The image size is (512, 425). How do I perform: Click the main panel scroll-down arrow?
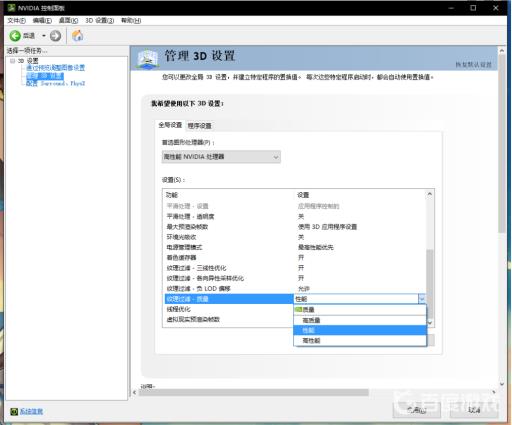coord(502,384)
